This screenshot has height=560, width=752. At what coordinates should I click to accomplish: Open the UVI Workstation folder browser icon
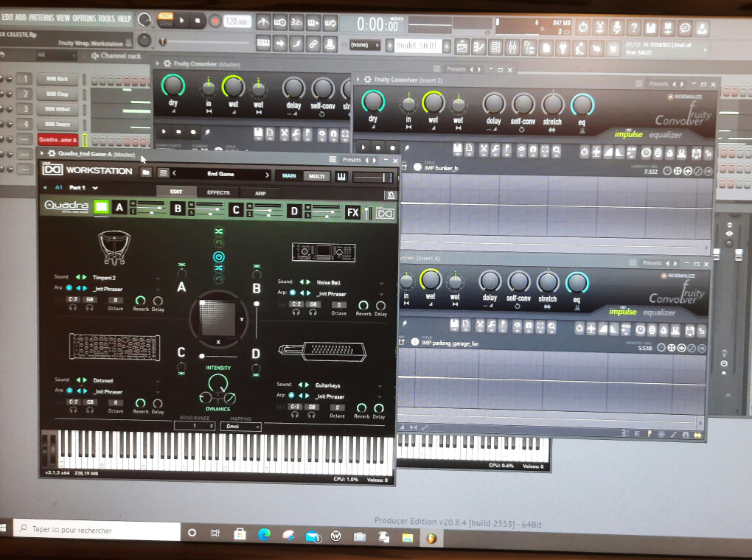146,172
